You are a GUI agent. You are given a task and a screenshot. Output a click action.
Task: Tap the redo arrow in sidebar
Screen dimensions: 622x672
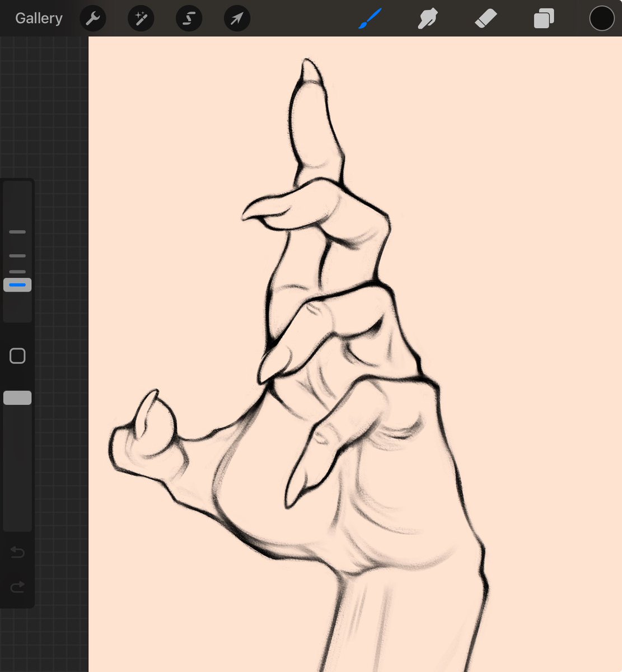[x=17, y=586]
